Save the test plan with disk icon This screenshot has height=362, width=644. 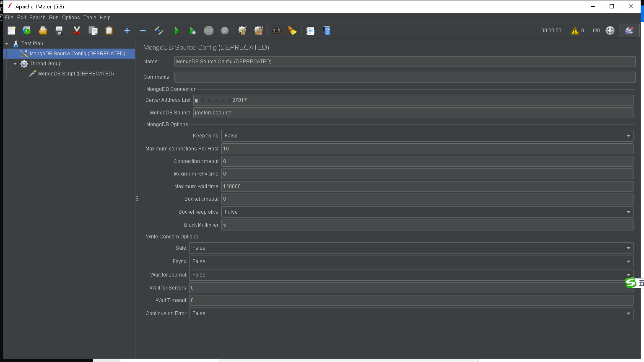[59, 31]
